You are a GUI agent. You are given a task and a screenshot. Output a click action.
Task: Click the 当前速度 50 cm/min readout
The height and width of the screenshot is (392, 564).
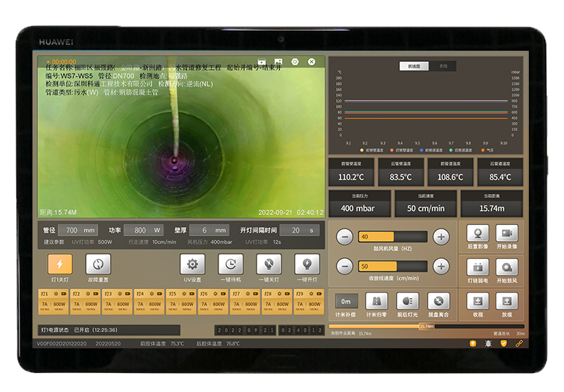tap(426, 204)
